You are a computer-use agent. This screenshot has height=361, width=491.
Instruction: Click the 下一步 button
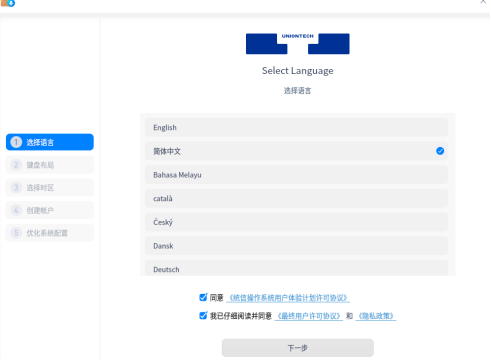point(298,348)
